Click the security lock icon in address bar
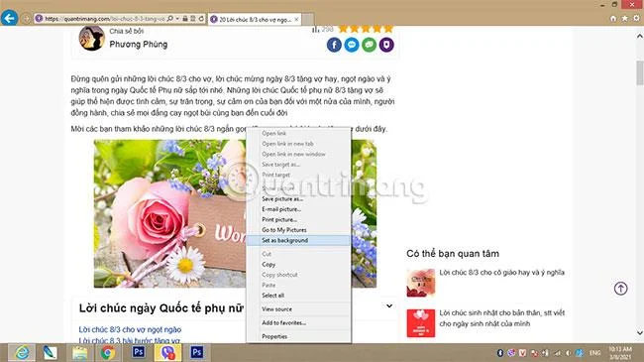 [x=185, y=19]
